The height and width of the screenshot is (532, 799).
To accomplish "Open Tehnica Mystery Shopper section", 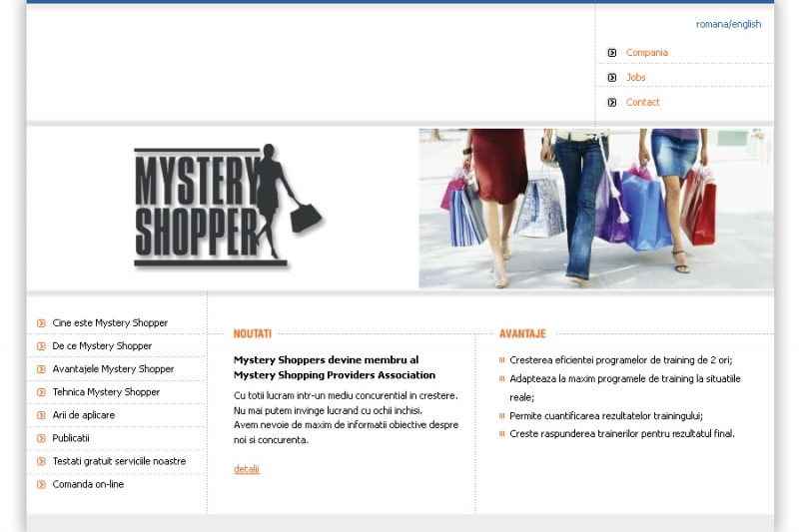I will coord(106,392).
